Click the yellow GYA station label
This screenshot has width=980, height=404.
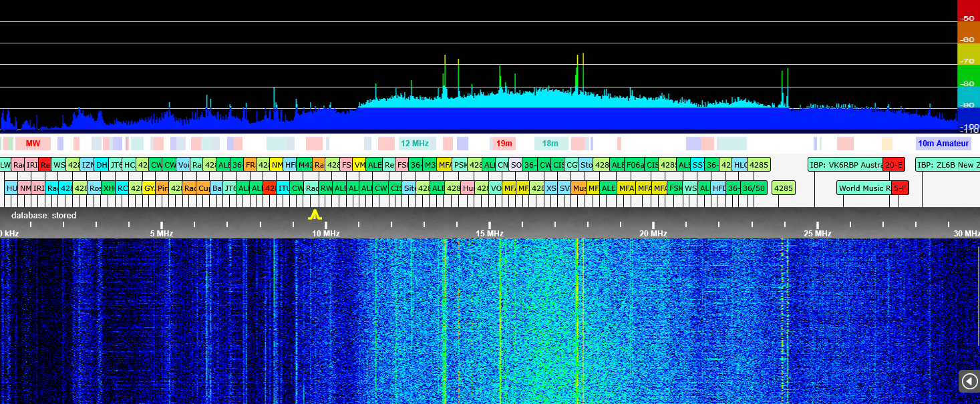(x=148, y=188)
